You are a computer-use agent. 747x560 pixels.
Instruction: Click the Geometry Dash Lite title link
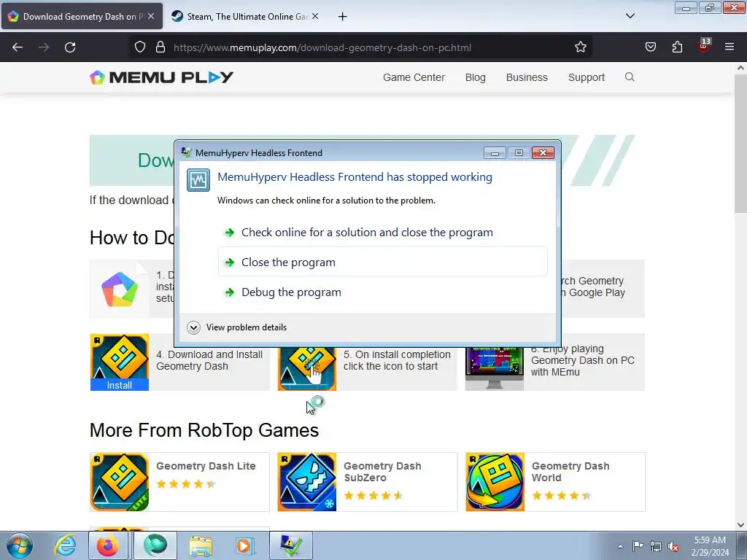tap(206, 466)
